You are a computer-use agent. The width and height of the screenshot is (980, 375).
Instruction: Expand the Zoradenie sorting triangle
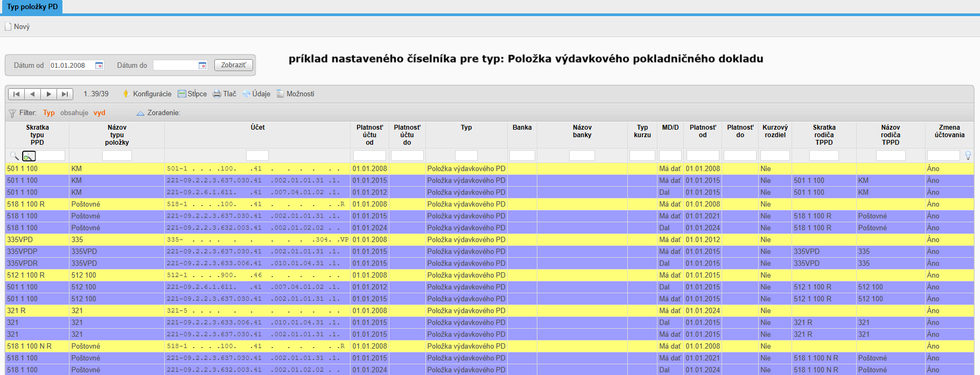pos(141,114)
